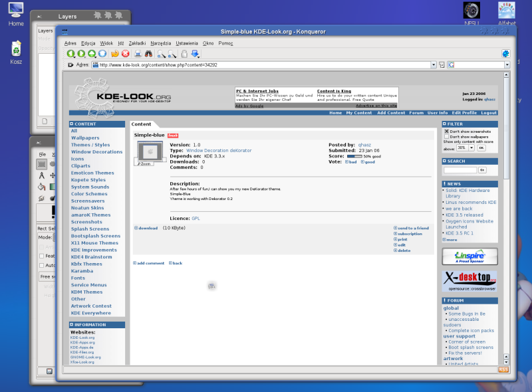This screenshot has width=532, height=392.
Task: Open the search bar dropdown arrow
Action: [507, 64]
